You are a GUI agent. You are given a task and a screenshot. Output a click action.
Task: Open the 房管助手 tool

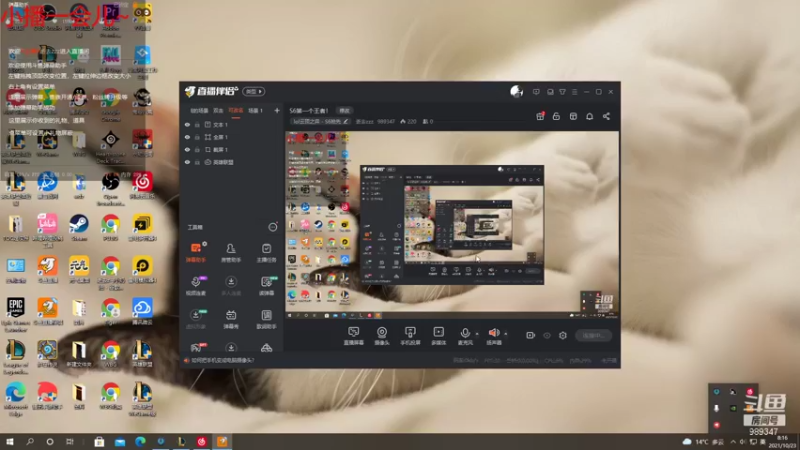[231, 252]
